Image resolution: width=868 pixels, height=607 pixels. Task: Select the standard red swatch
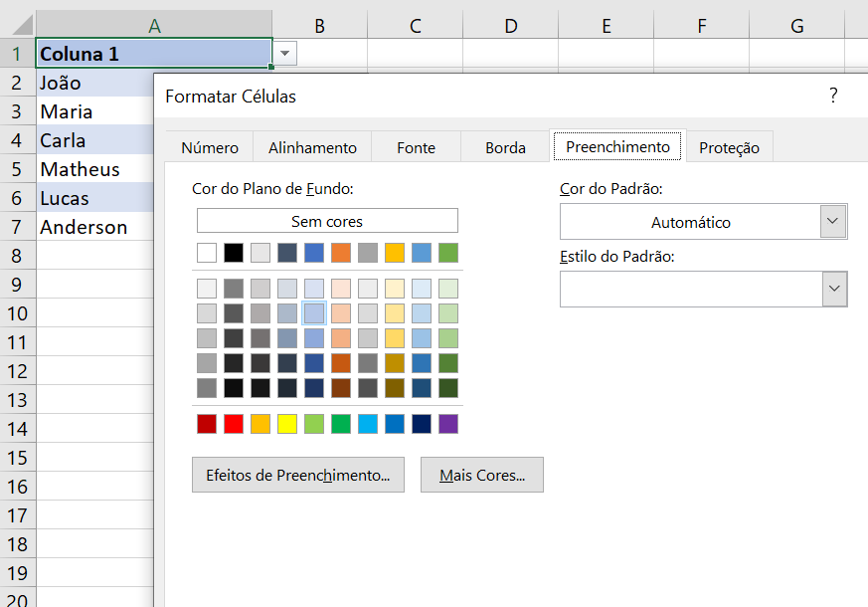click(234, 423)
